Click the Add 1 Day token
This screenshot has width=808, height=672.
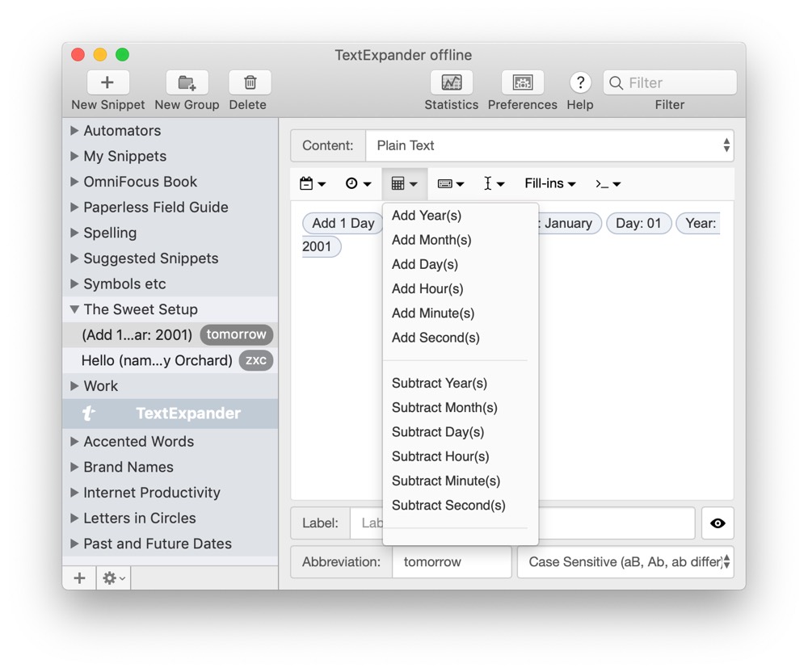[343, 224]
